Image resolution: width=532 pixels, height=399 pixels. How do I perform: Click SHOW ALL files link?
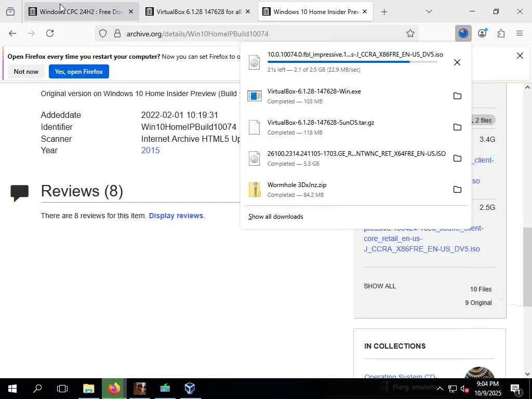(380, 286)
